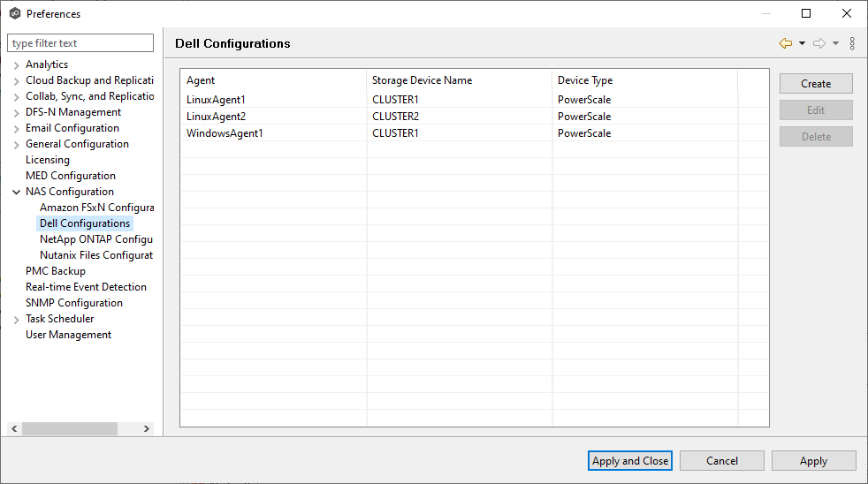Collapse the NAS Configuration tree node
This screenshot has height=484, width=868.
point(17,192)
